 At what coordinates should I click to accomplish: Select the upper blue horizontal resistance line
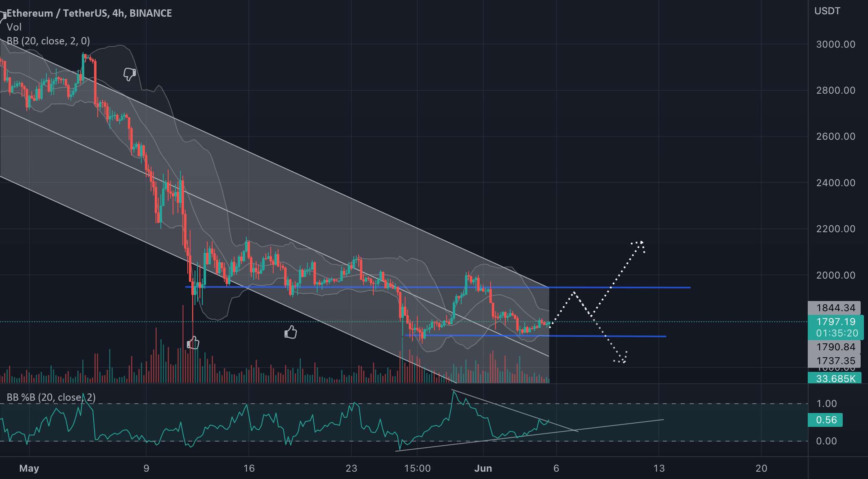coord(438,287)
